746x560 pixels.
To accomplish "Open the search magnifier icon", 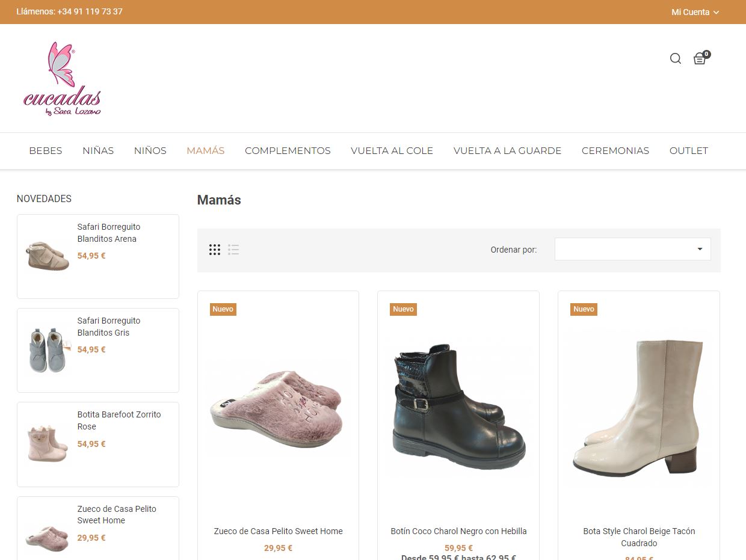I will point(676,58).
